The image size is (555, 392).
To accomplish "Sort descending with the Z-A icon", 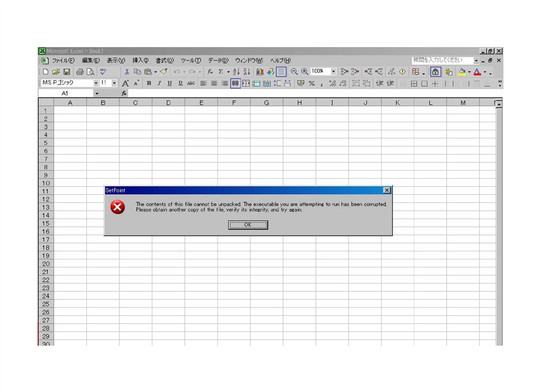I will tap(247, 72).
